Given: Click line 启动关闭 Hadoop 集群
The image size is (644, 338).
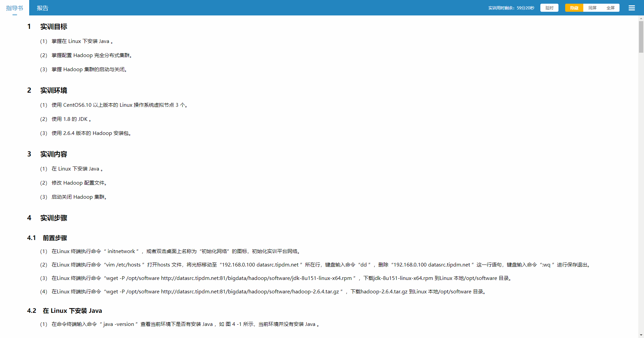Looking at the screenshot, I should pos(74,197).
